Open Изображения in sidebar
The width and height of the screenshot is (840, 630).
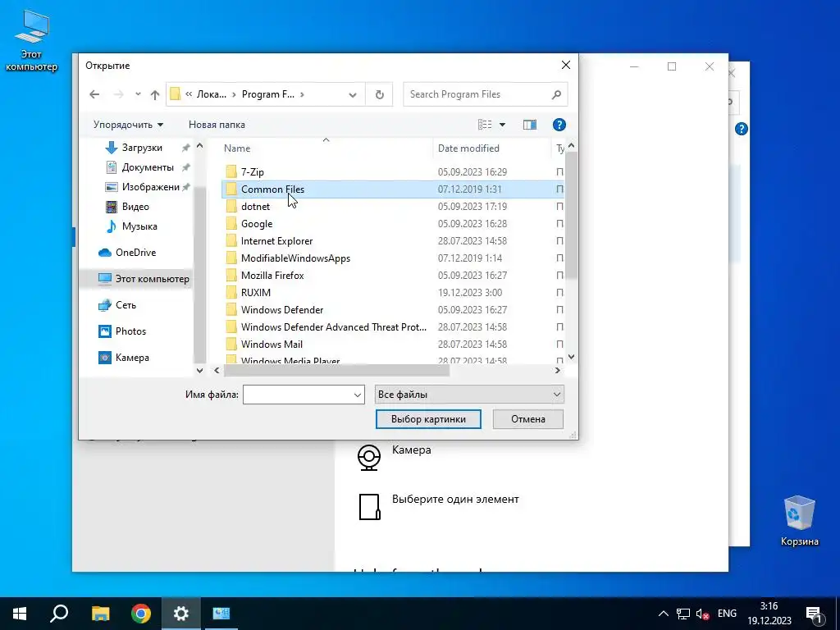(150, 187)
